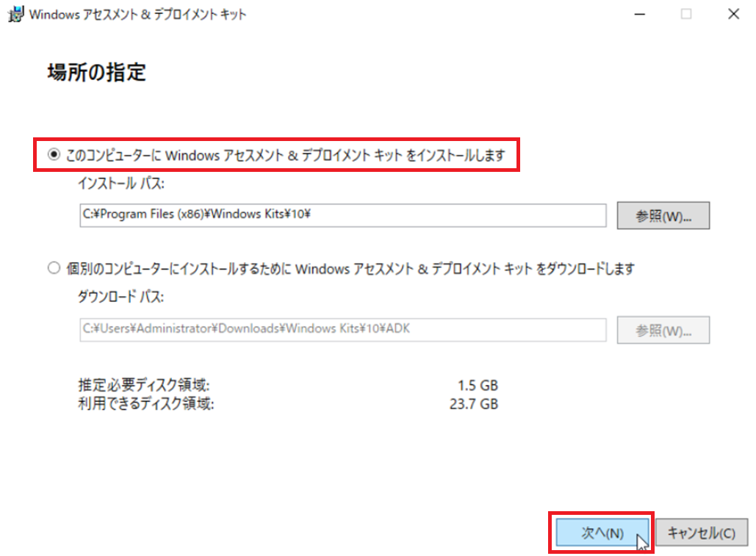Click the インストール パス label

click(x=121, y=183)
